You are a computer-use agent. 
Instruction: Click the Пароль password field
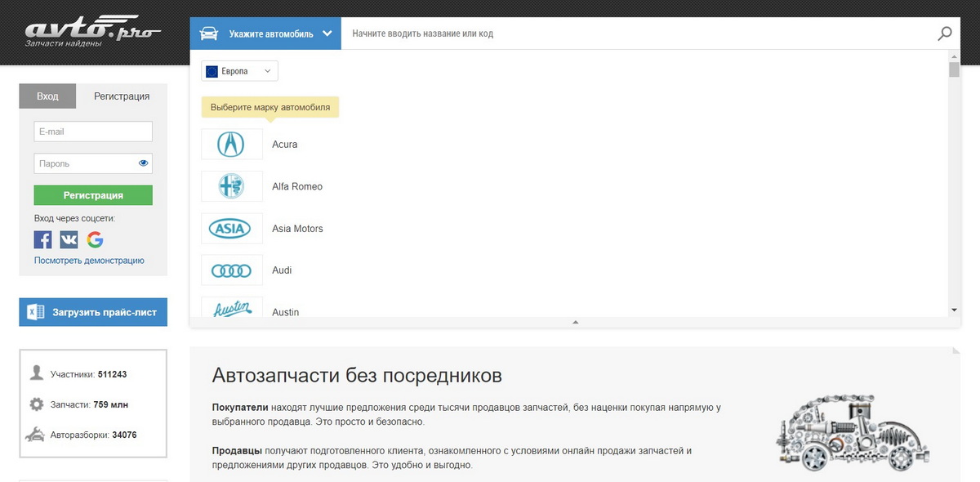point(93,163)
